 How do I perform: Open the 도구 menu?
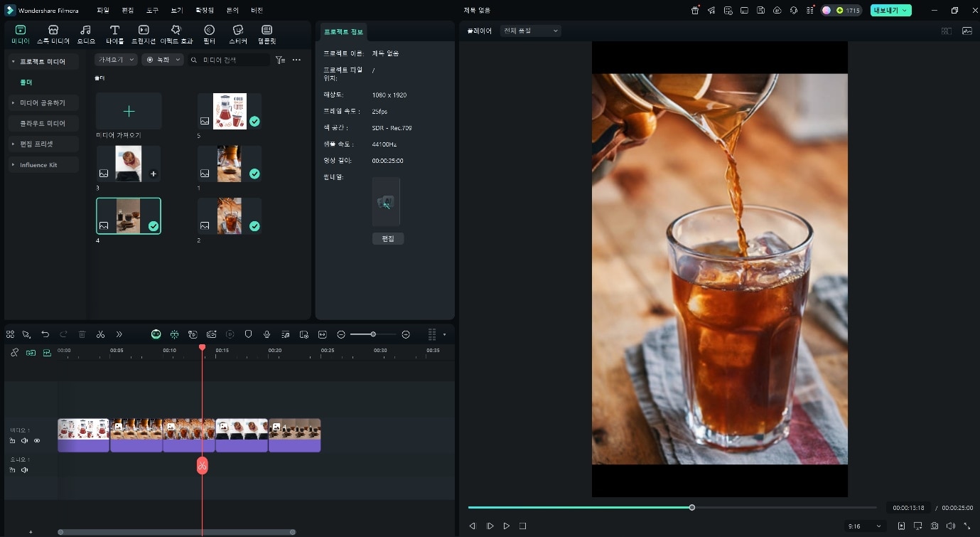coord(153,11)
